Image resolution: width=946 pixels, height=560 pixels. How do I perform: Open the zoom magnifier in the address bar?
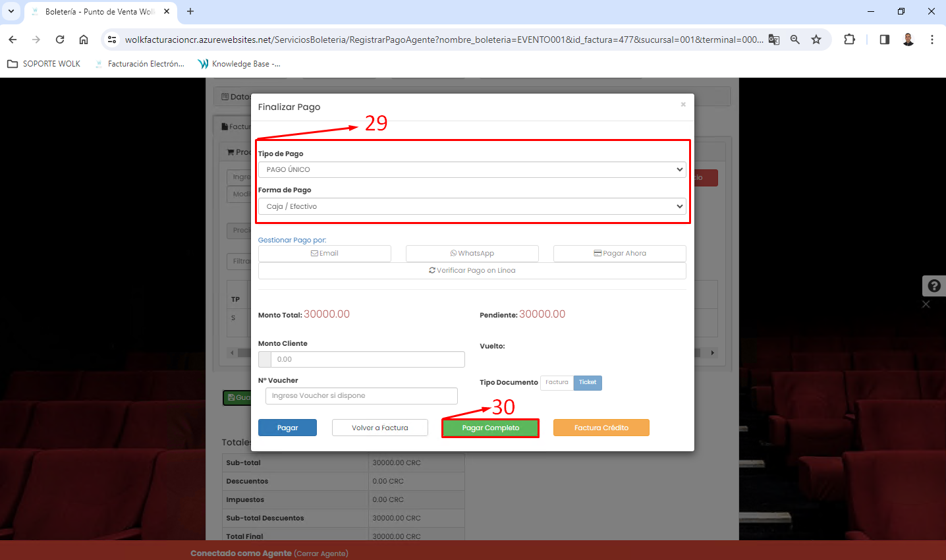coord(795,40)
